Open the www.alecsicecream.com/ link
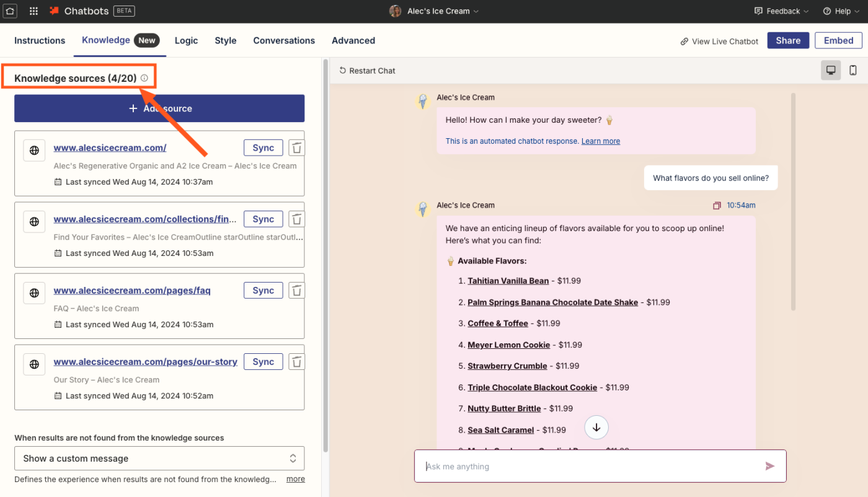 click(x=110, y=148)
